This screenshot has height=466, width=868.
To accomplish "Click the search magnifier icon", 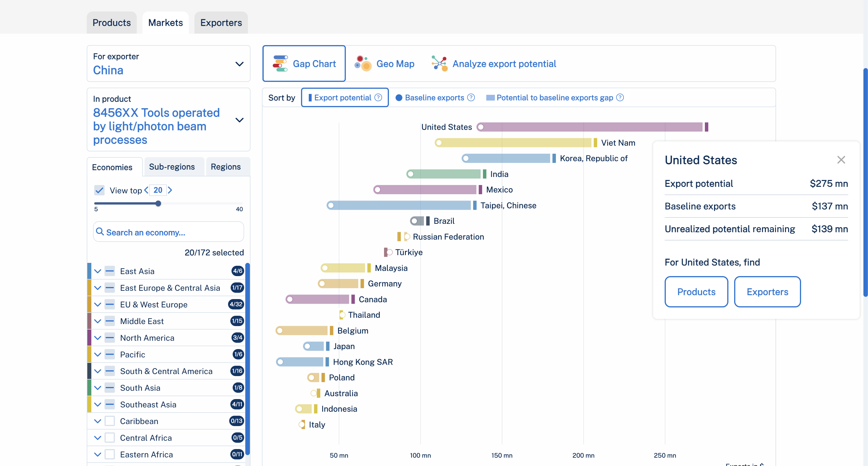I will (100, 232).
